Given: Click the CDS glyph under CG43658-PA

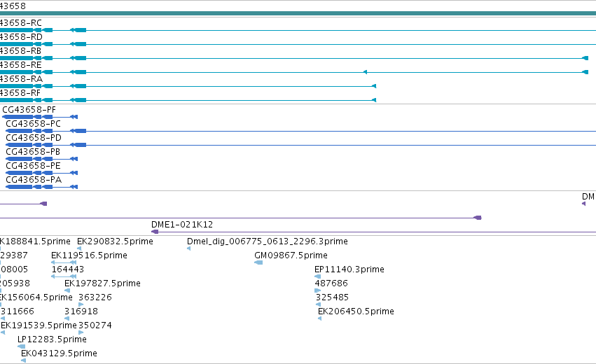Looking at the screenshot, I should pyautogui.click(x=42, y=187).
